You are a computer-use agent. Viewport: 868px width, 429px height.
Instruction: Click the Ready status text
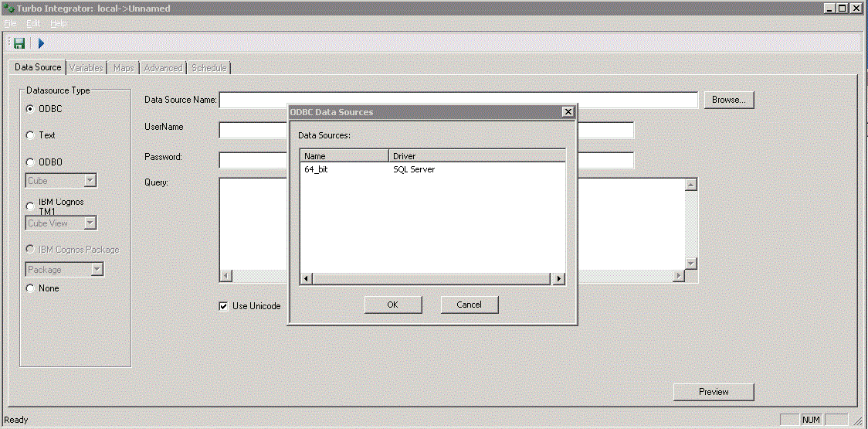(16, 420)
